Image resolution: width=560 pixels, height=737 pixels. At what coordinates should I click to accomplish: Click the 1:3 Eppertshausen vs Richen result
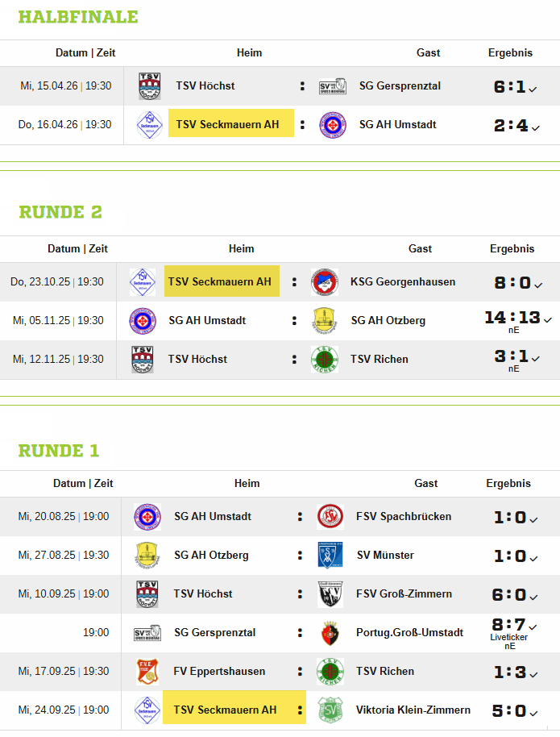click(x=510, y=672)
